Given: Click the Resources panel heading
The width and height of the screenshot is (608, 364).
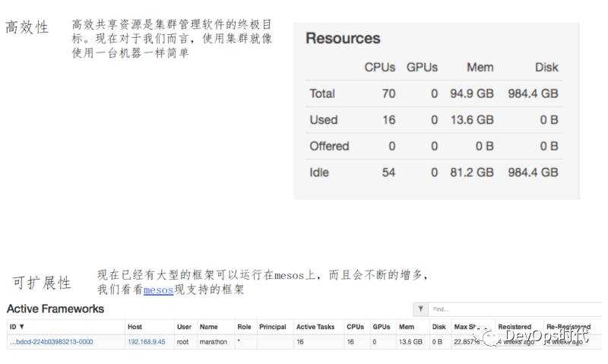Looking at the screenshot, I should click(343, 39).
